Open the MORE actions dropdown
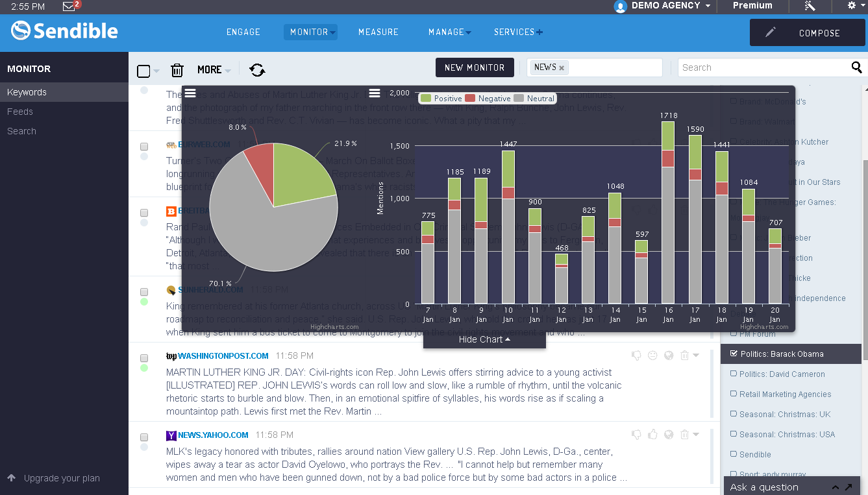This screenshot has width=868, height=495. [x=214, y=69]
